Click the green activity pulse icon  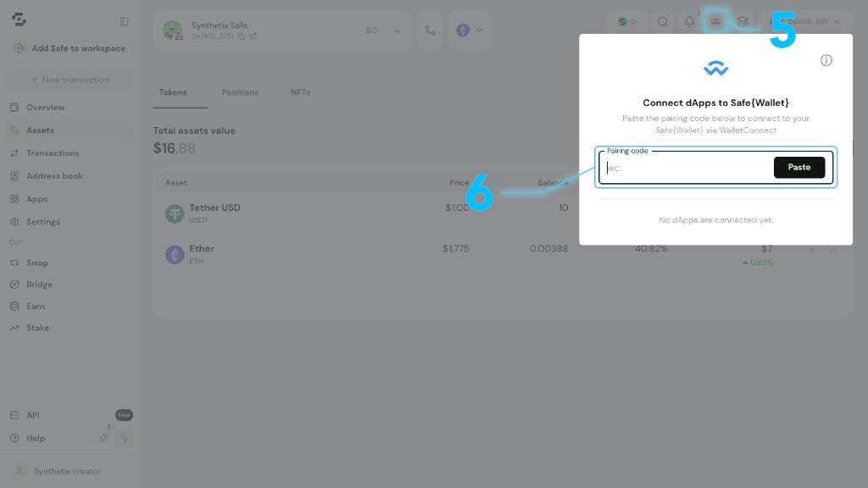click(124, 438)
